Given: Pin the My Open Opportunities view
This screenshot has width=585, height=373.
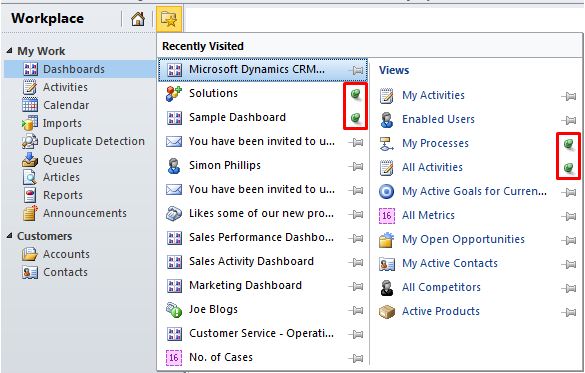Looking at the screenshot, I should tap(569, 240).
